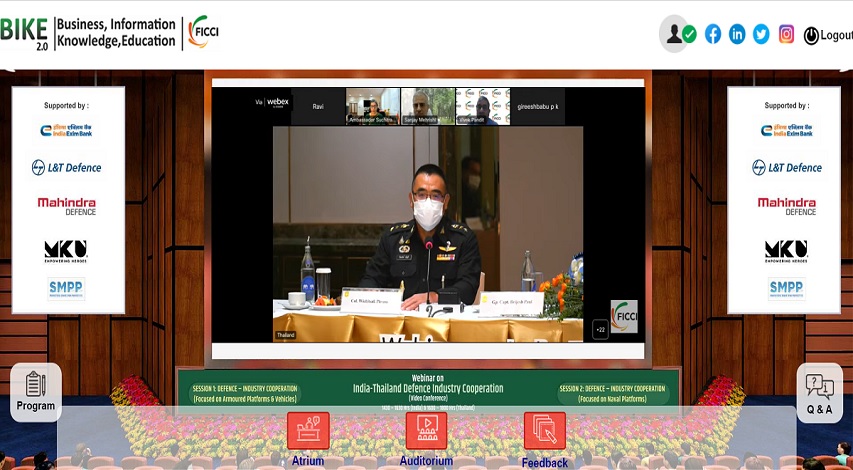Click Session 1 Armoured Platforms label

[x=245, y=394]
